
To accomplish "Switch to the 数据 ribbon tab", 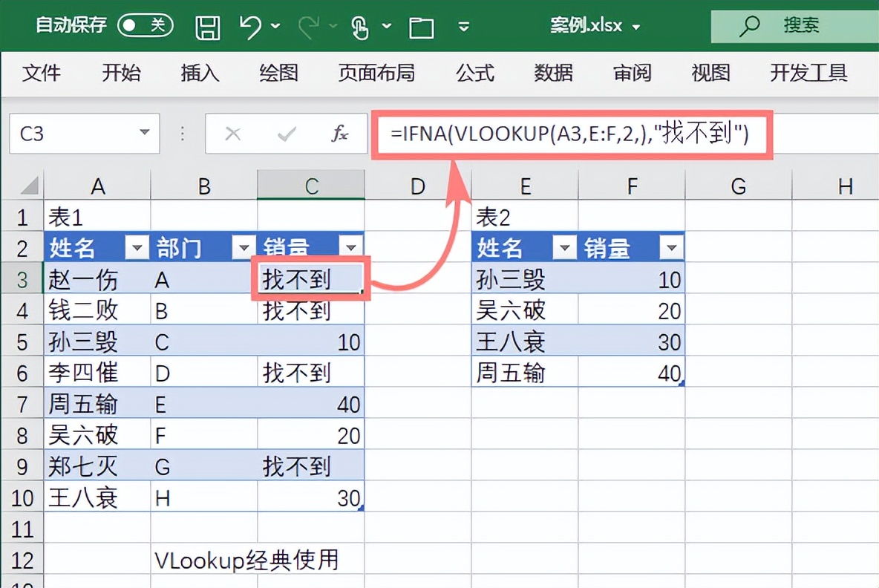I will (x=553, y=73).
